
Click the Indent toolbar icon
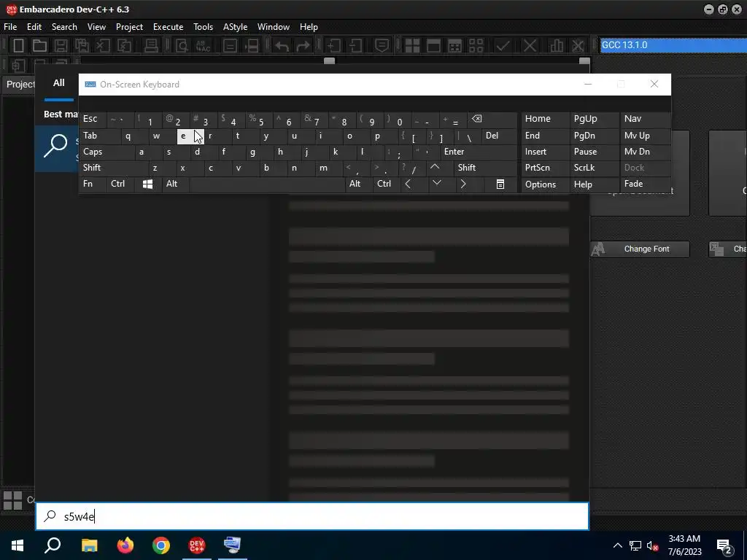point(333,46)
